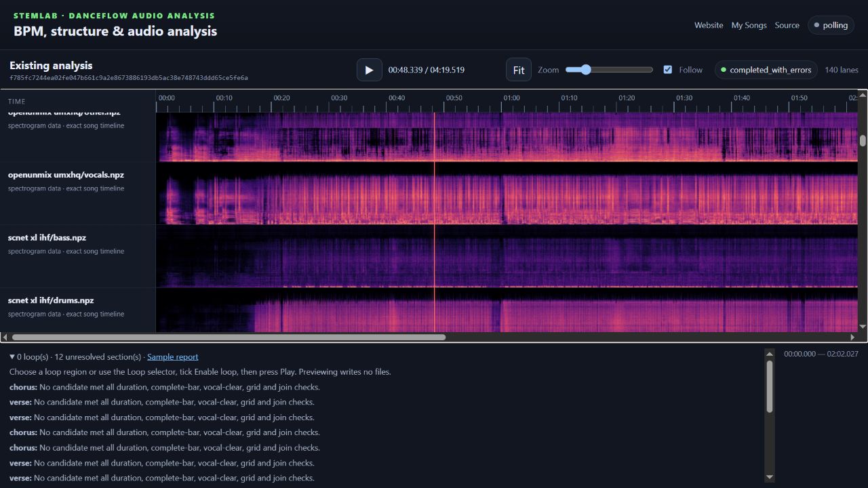Click the first chorus unresolved section row
Viewport: 868px width, 488px height.
pyautogui.click(x=165, y=387)
